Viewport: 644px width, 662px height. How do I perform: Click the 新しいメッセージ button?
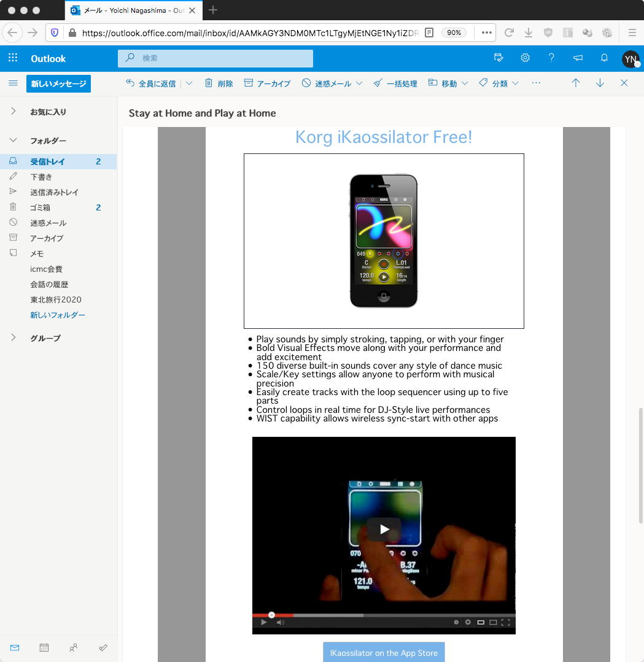(x=58, y=83)
